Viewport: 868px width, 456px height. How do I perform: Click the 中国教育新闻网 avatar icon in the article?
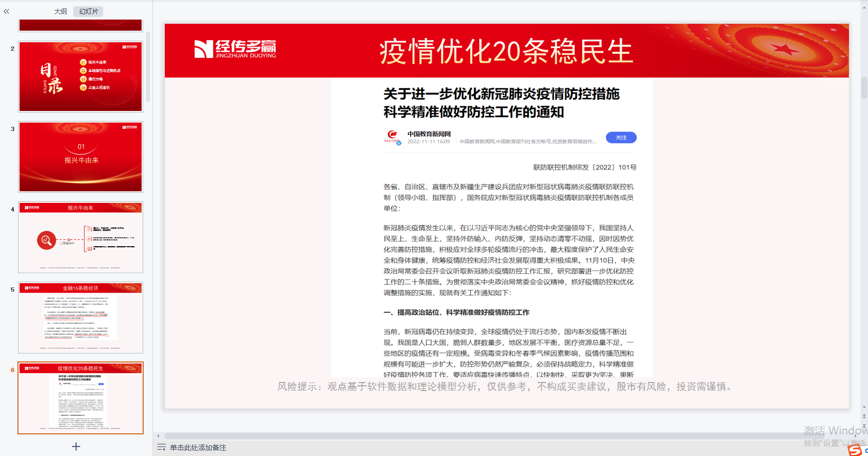point(392,137)
